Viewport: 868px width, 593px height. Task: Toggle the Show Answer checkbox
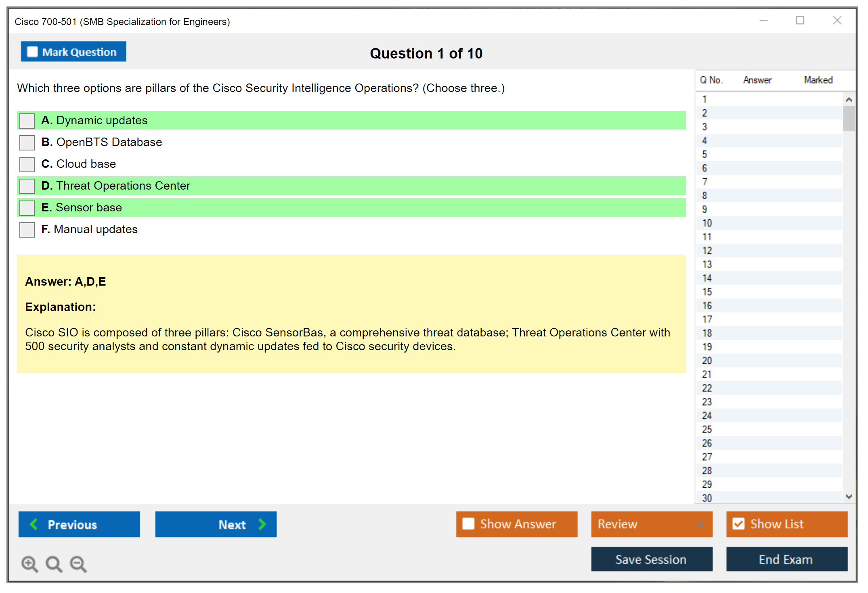click(468, 524)
